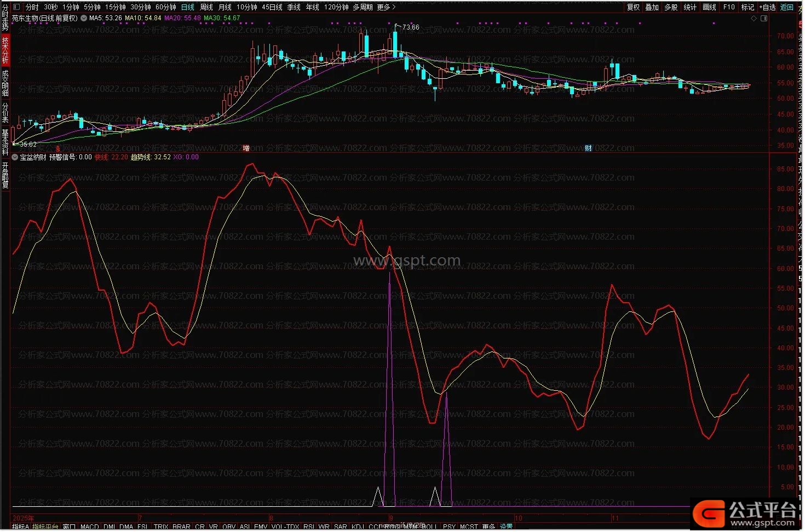This screenshot has height=532, width=805.
Task: Select the MACD indicator tab
Action: point(89,527)
